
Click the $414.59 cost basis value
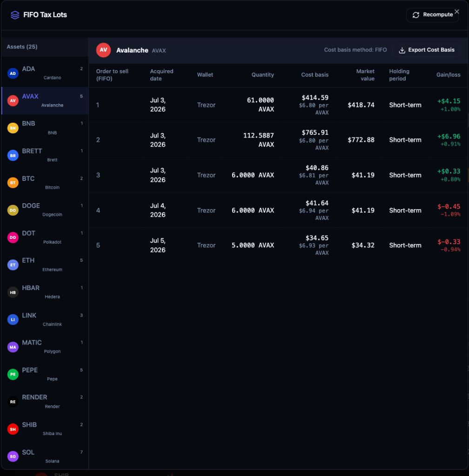[x=315, y=98]
